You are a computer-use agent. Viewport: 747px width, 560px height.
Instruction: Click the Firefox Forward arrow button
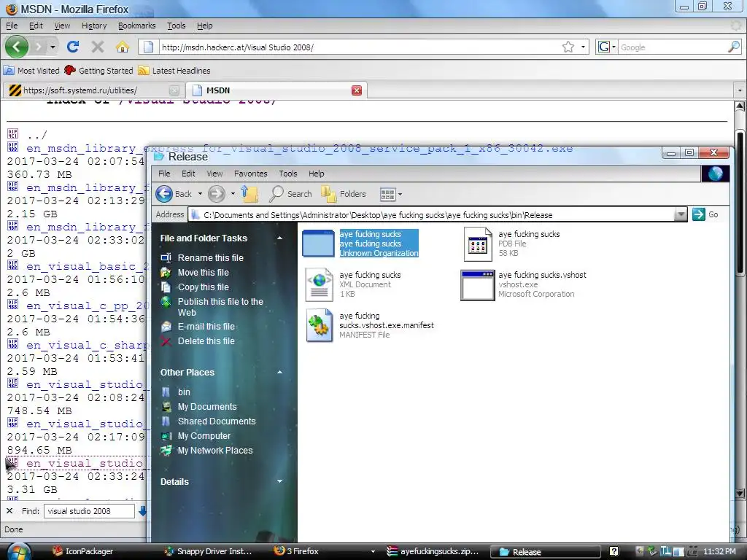click(39, 47)
